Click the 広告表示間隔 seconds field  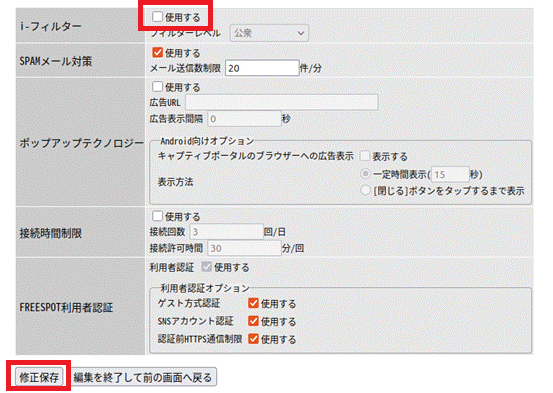244,119
